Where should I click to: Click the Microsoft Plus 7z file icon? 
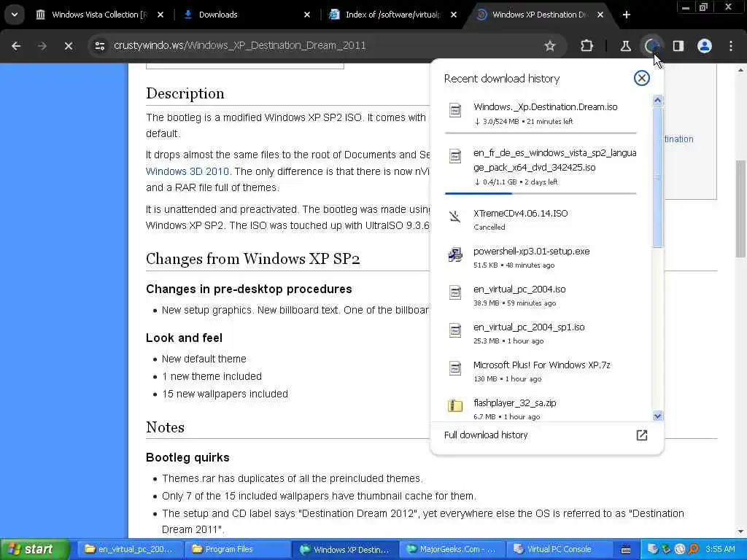455,368
